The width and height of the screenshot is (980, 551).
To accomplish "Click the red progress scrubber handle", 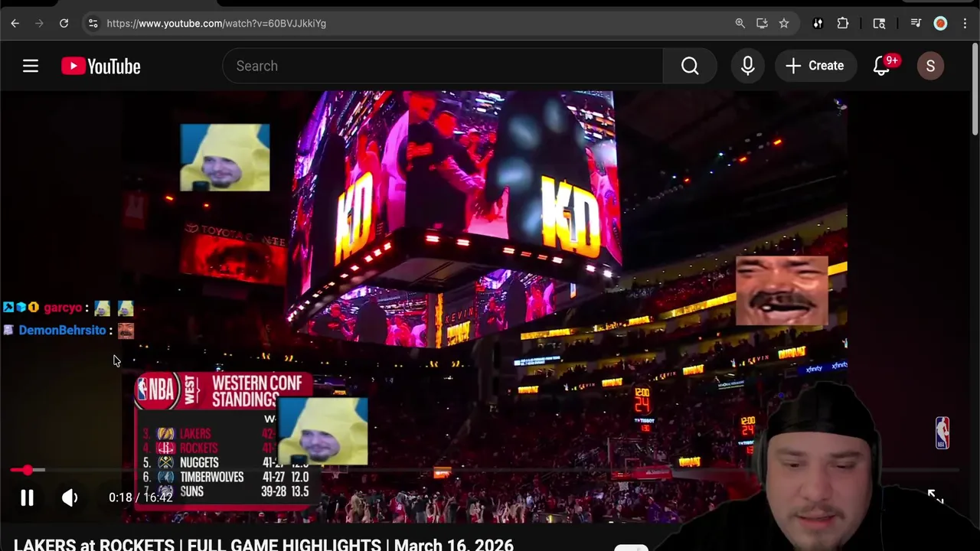I will [x=28, y=470].
